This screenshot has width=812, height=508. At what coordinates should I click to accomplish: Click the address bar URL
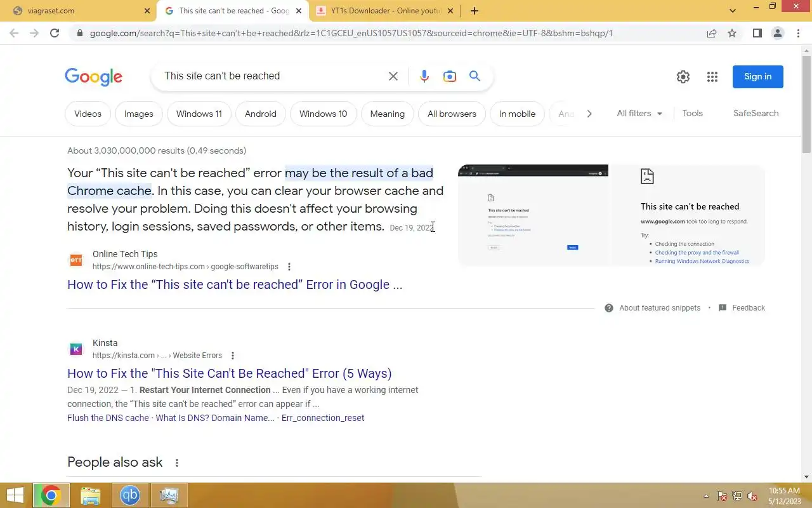click(x=351, y=33)
